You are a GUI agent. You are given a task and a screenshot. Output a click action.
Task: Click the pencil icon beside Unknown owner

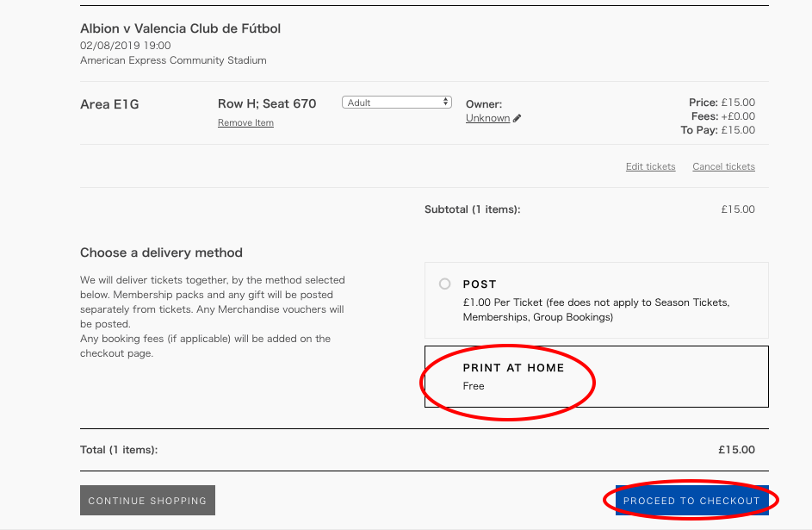(x=517, y=118)
